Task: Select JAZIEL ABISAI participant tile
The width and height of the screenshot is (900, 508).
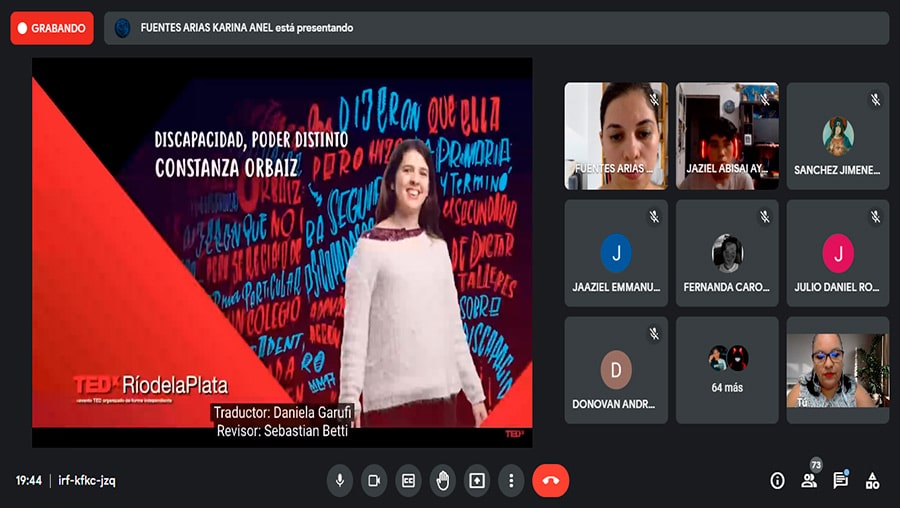Action: click(x=727, y=135)
